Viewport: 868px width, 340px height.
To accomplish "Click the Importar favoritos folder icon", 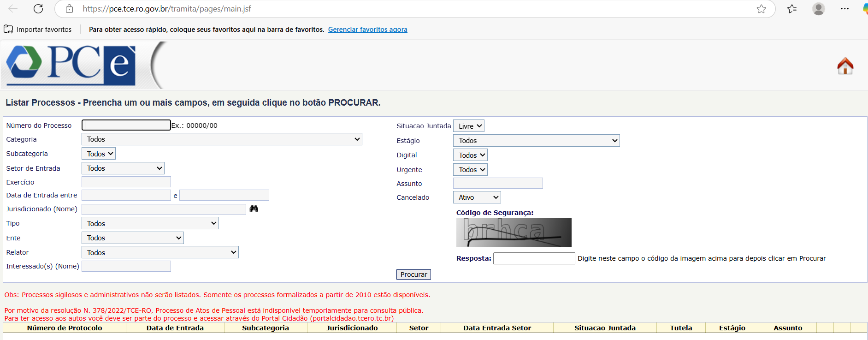I will click(x=8, y=30).
